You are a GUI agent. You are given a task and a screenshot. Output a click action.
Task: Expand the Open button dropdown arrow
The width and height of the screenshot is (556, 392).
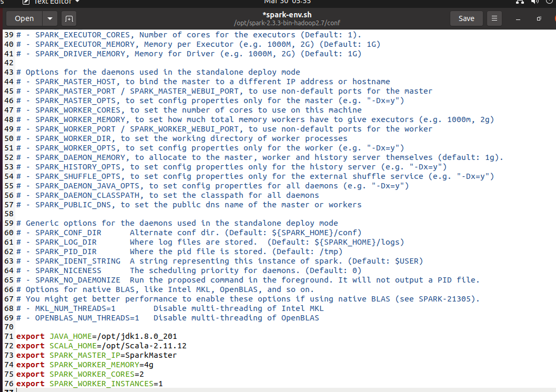(x=50, y=18)
